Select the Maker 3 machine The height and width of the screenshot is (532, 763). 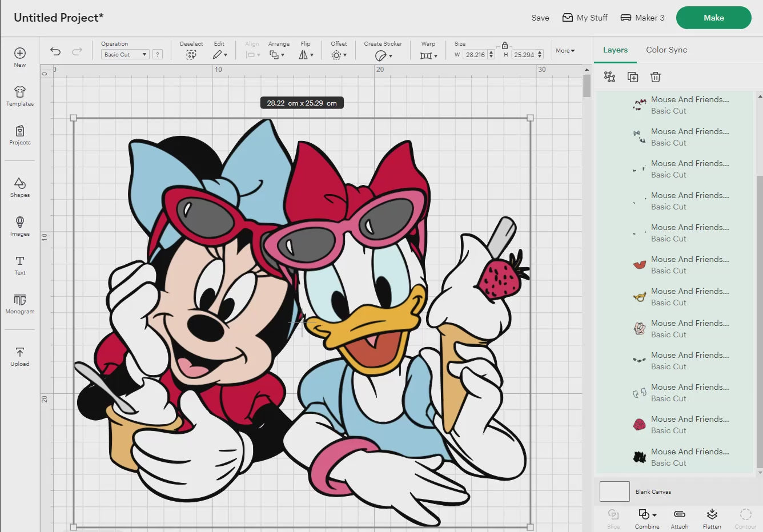point(642,18)
